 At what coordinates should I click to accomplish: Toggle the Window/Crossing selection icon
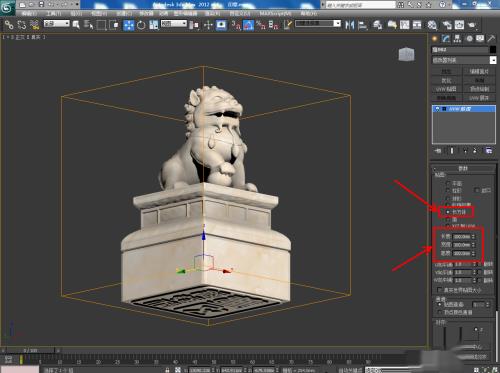click(114, 25)
